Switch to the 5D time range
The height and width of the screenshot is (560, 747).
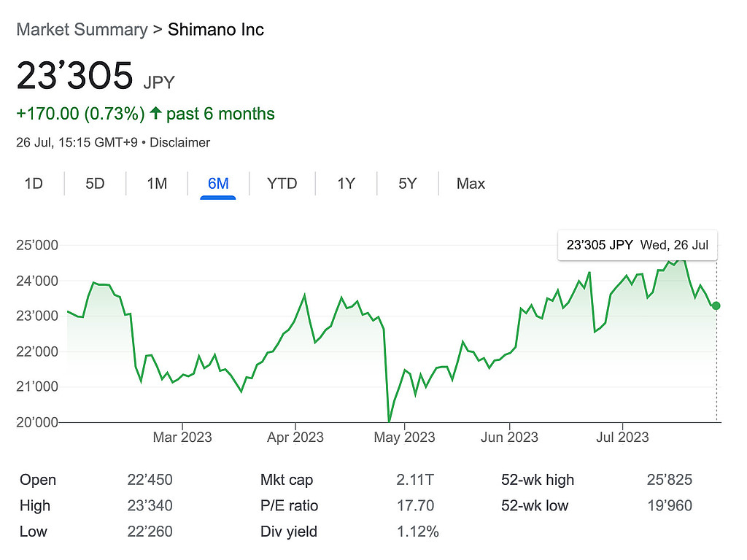(95, 184)
